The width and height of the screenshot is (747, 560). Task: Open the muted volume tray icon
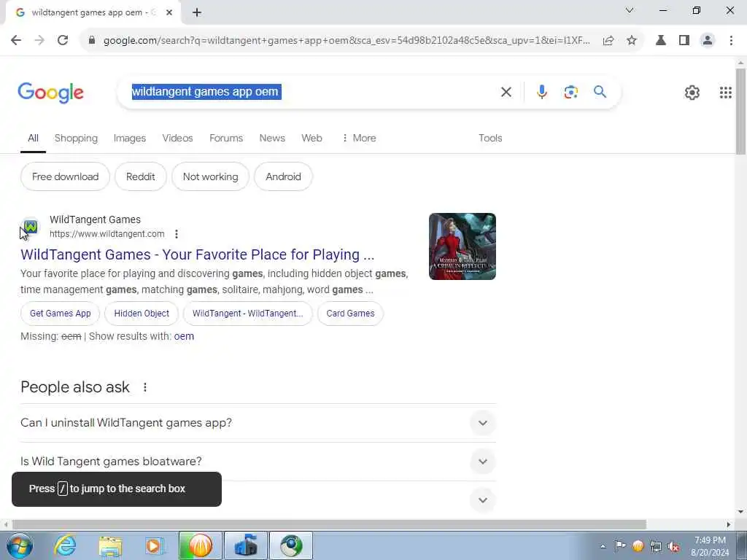click(673, 546)
